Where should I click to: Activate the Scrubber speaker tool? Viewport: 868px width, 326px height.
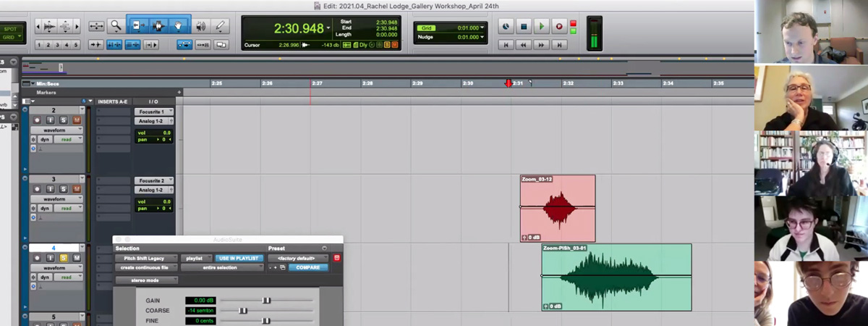point(200,26)
